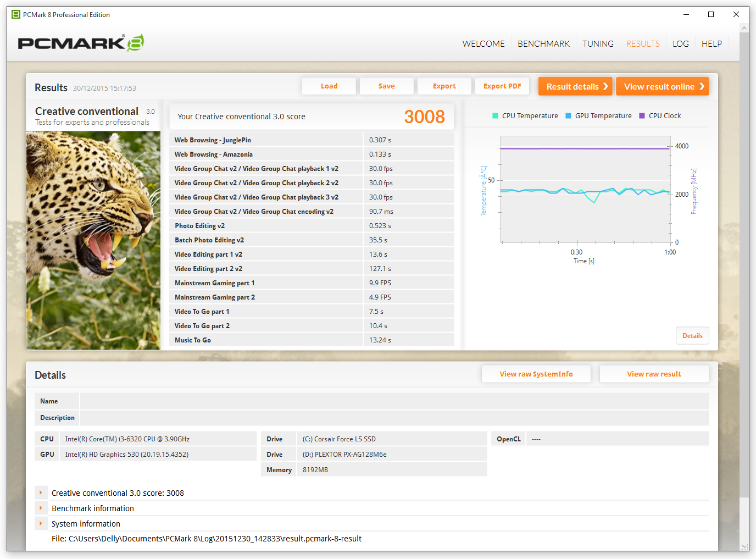756x559 pixels.
Task: Open Result details
Action: [x=575, y=86]
